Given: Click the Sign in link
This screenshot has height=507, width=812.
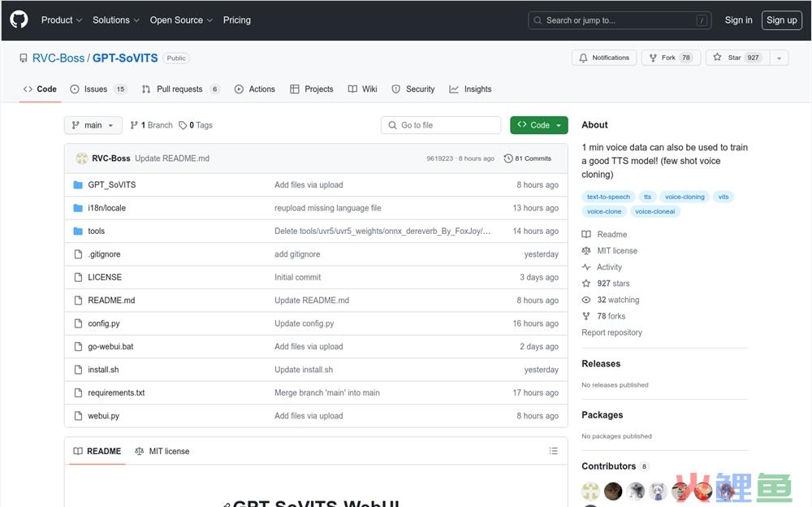Looking at the screenshot, I should click(x=738, y=20).
